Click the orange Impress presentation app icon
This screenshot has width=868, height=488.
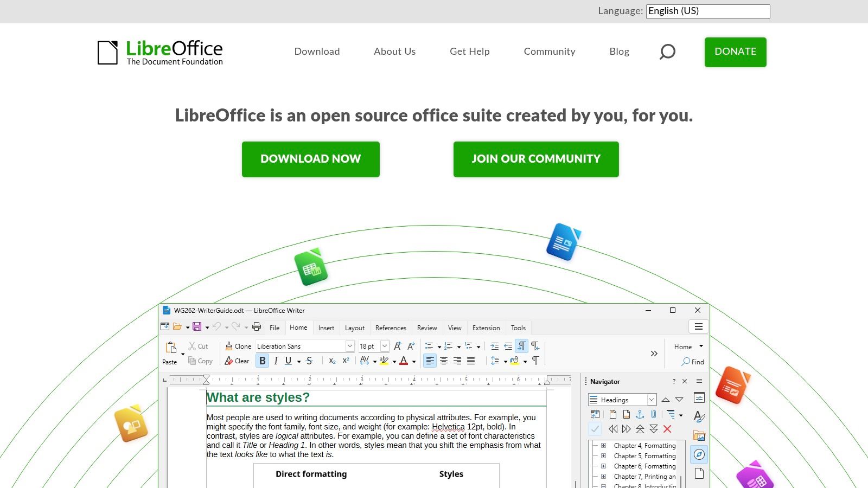coord(733,386)
